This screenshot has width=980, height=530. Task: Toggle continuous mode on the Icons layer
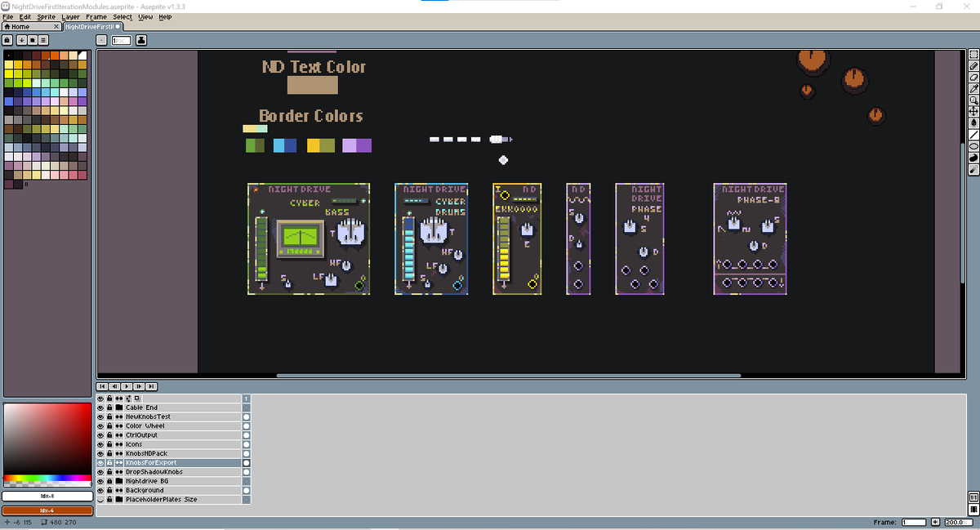tap(119, 444)
